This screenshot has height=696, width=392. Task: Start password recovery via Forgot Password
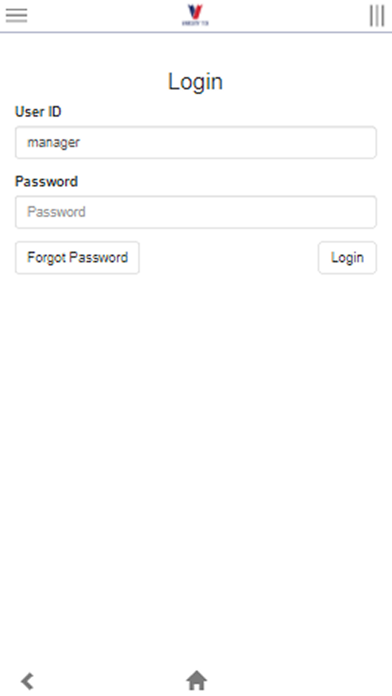click(x=77, y=257)
